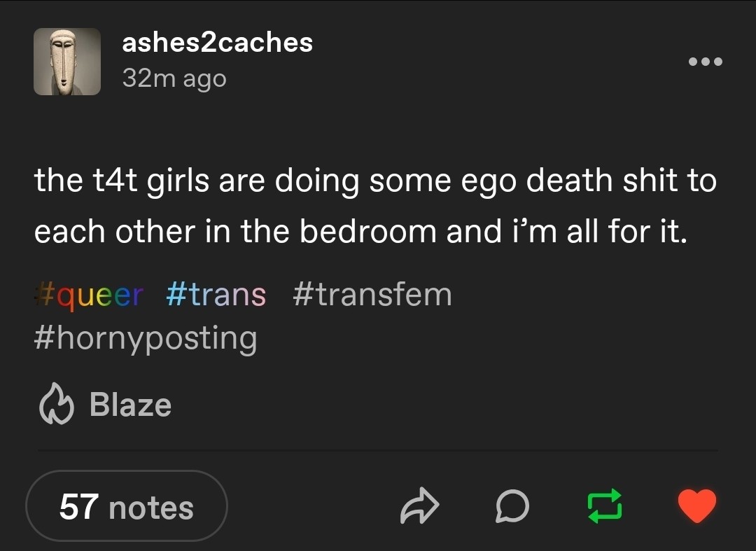The width and height of the screenshot is (756, 551).
Task: Click the number 57 in the notes pill
Action: click(x=79, y=507)
